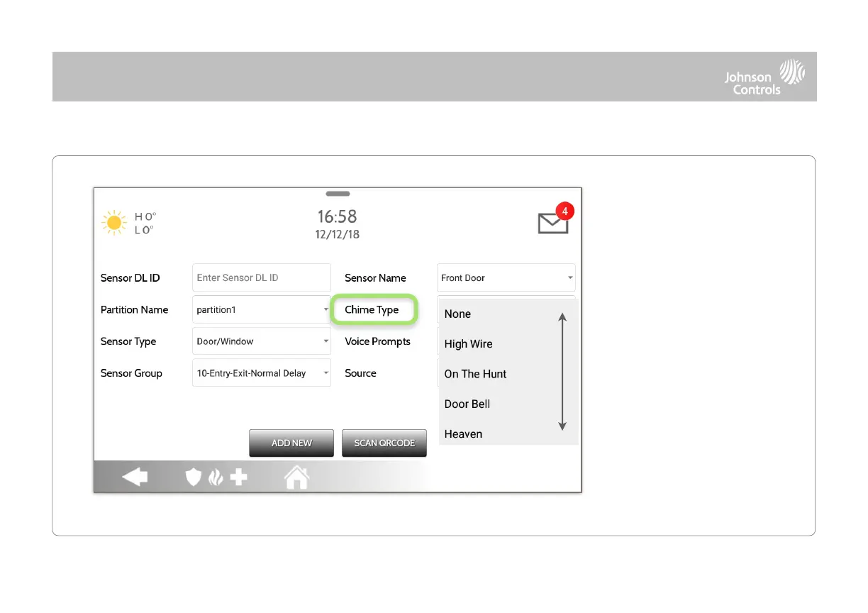Pull down the top handle bar

click(x=338, y=194)
